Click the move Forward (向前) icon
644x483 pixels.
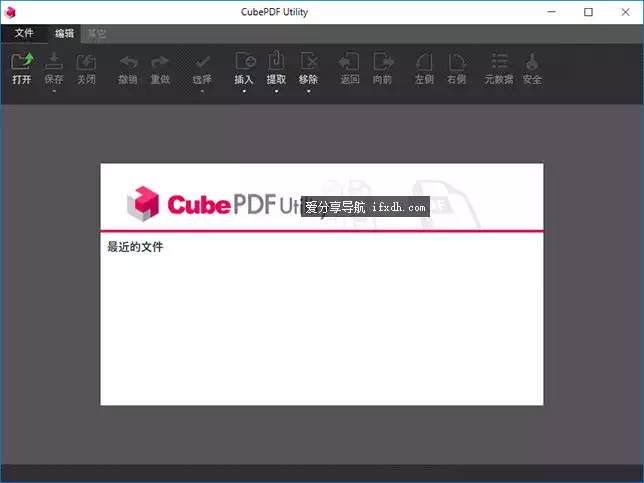[383, 61]
